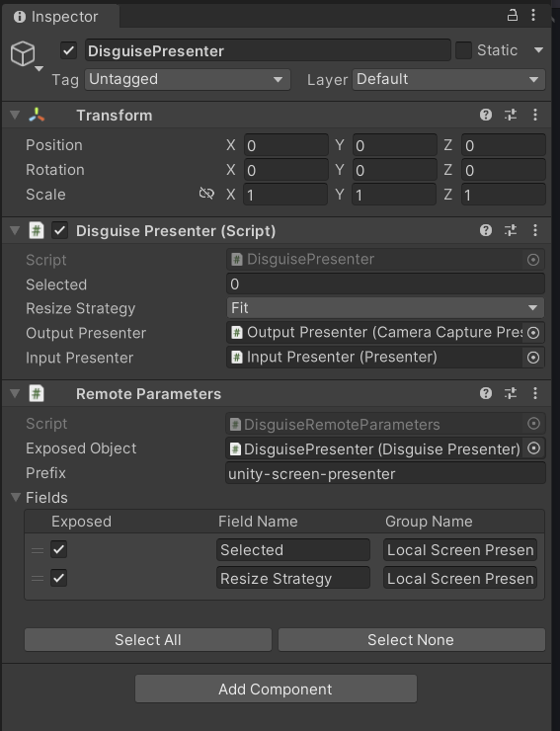The height and width of the screenshot is (731, 560).
Task: Open the Inspector panel options menu
Action: pyautogui.click(x=533, y=16)
